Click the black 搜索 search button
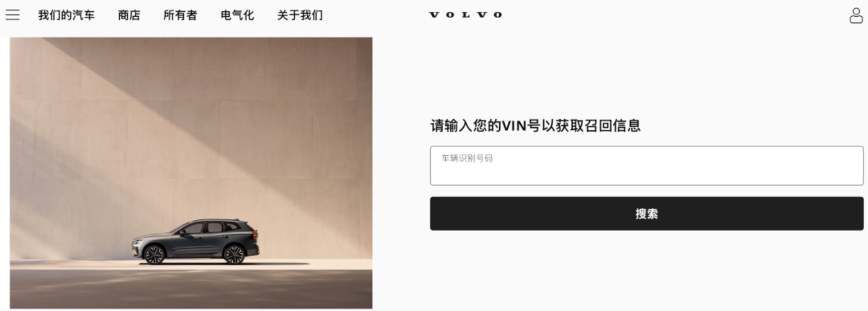Viewport: 868px width, 311px height. (646, 214)
